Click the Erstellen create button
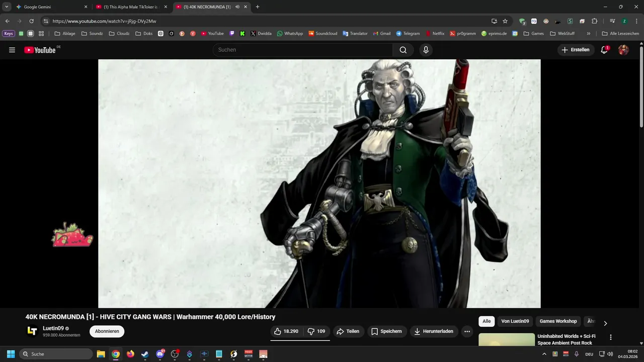 pos(576,50)
